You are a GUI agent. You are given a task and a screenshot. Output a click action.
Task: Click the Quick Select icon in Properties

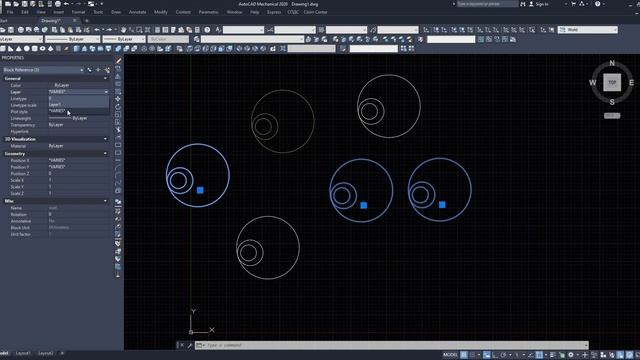[107, 70]
